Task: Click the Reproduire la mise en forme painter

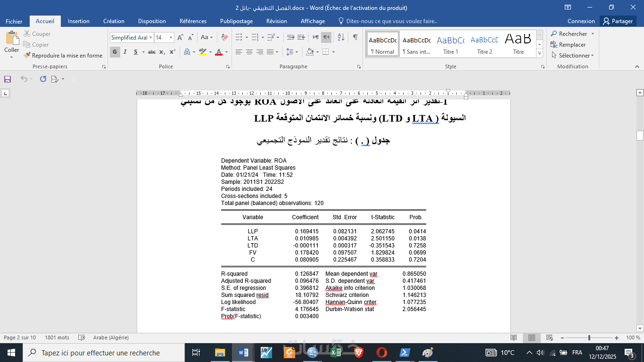Action: [x=63, y=56]
